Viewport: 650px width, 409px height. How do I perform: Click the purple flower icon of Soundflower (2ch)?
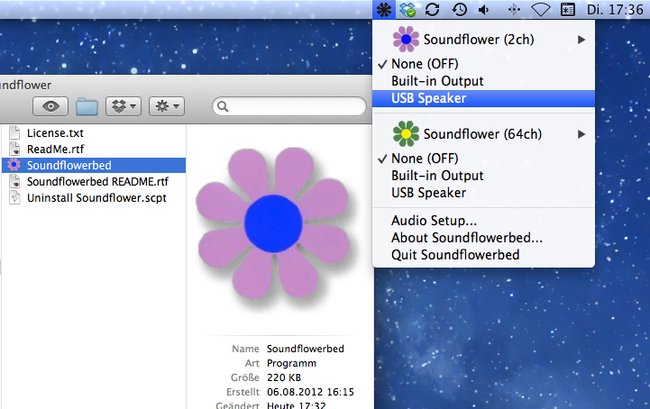pos(405,39)
